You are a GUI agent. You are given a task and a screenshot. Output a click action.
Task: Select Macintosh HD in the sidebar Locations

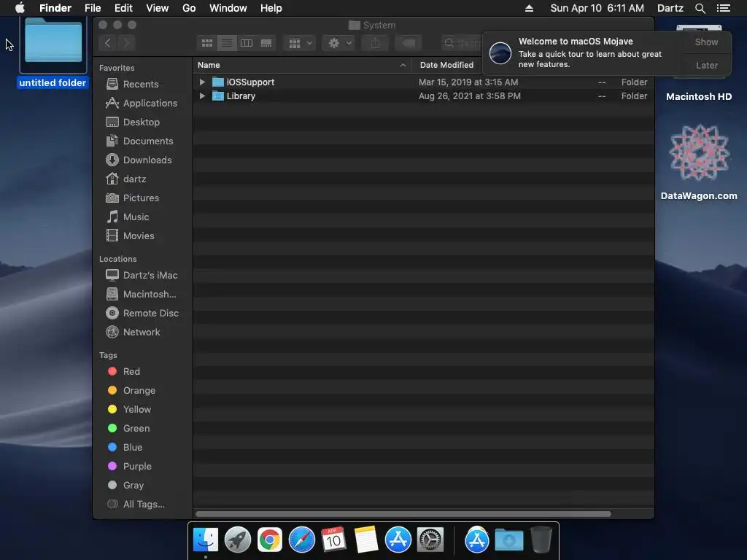[150, 295]
